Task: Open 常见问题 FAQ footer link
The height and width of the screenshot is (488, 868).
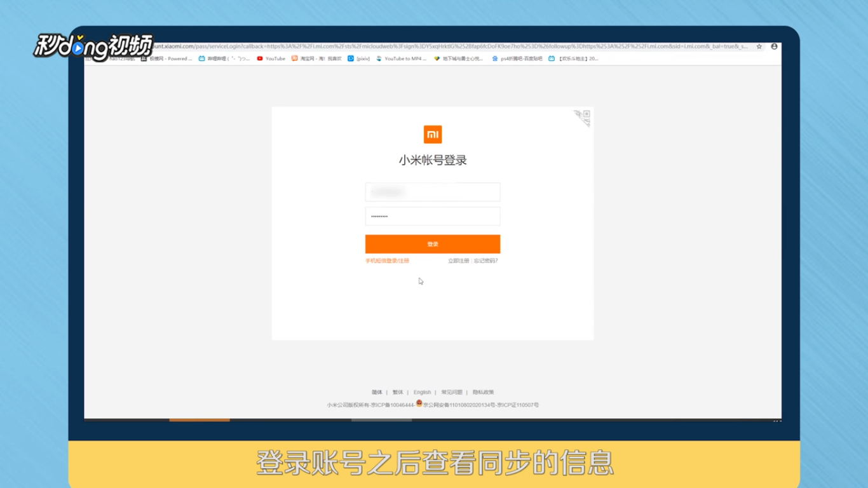Action: tap(452, 393)
